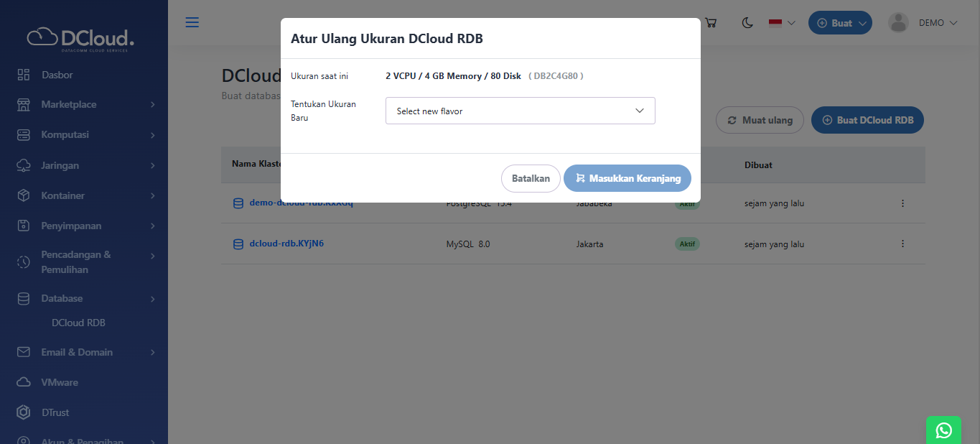Viewport: 980px width, 444px height.
Task: Expand the Komputasi sidebar menu
Action: (85, 135)
